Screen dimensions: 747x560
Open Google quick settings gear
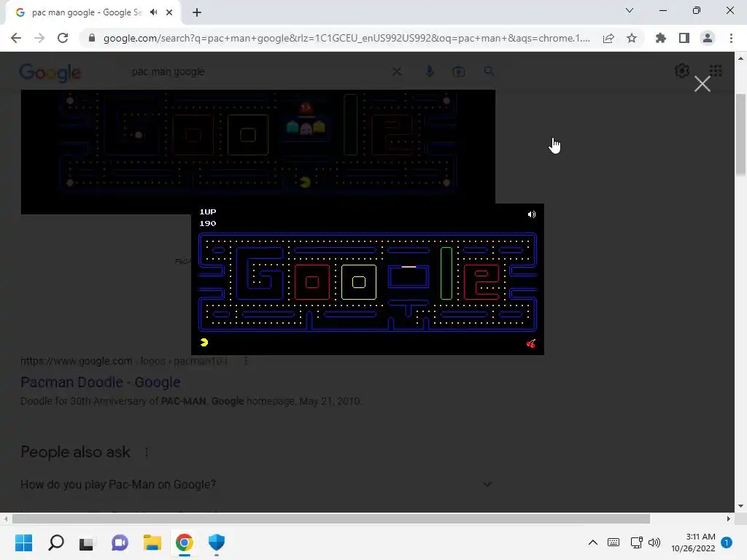point(682,71)
